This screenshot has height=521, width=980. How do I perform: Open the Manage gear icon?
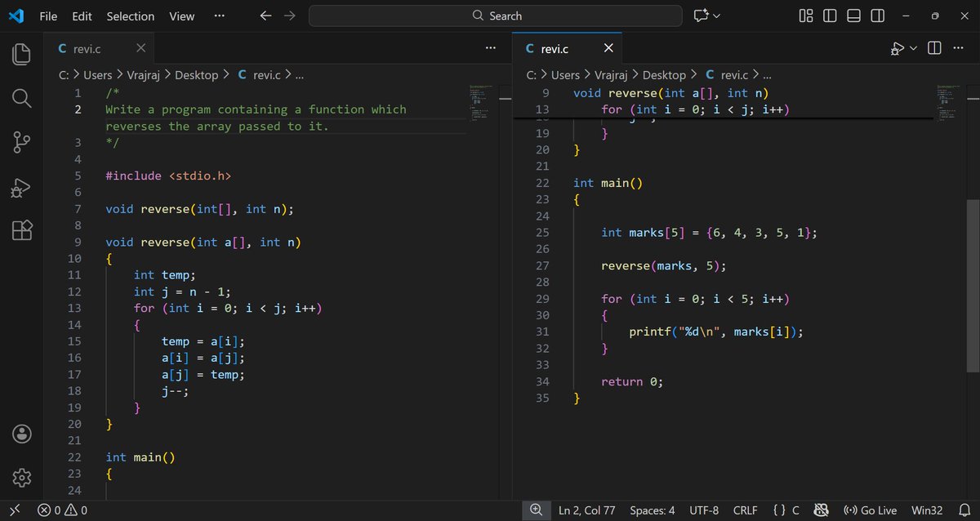point(22,477)
